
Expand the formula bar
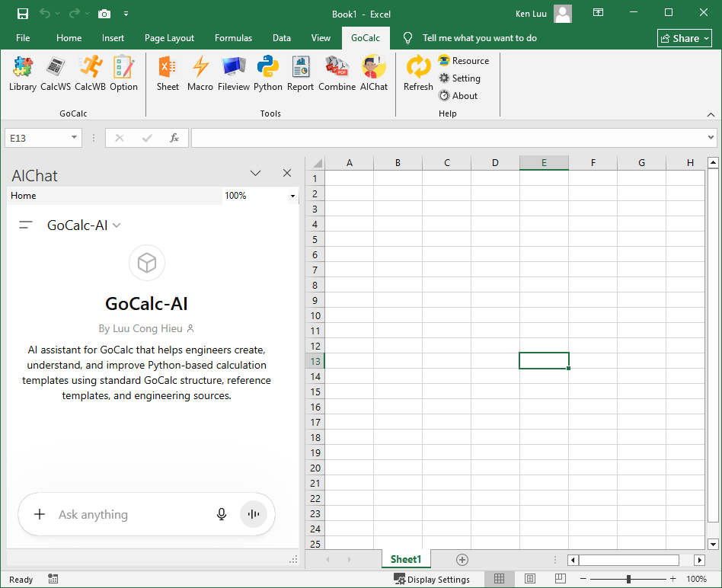click(711, 137)
